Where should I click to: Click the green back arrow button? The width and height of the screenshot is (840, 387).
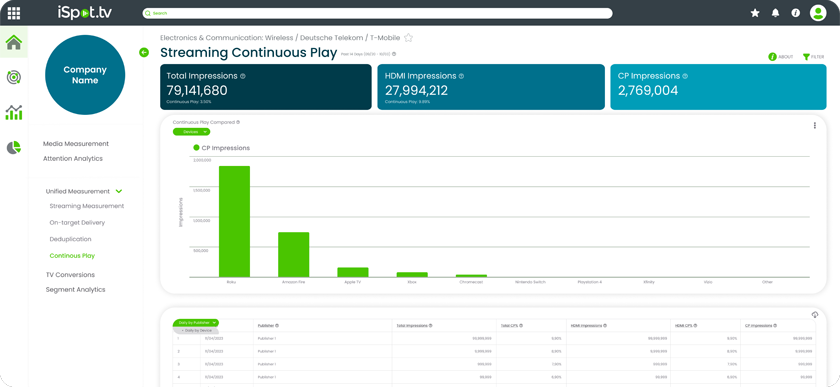click(144, 53)
